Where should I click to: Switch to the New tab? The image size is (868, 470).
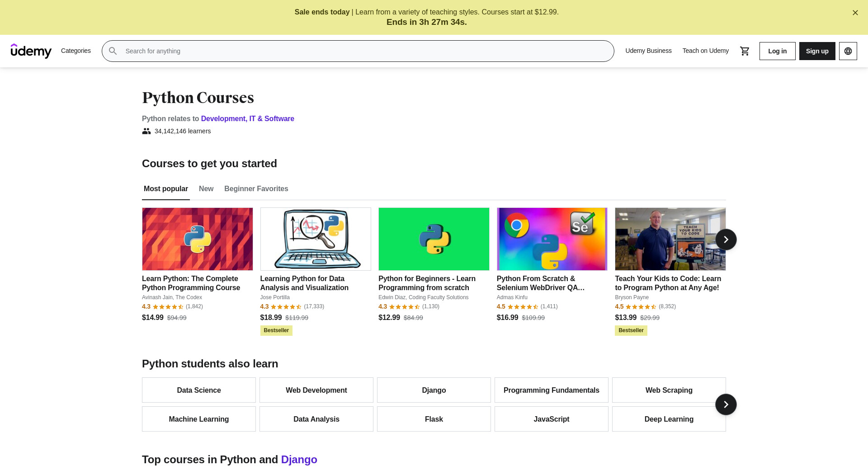[206, 189]
